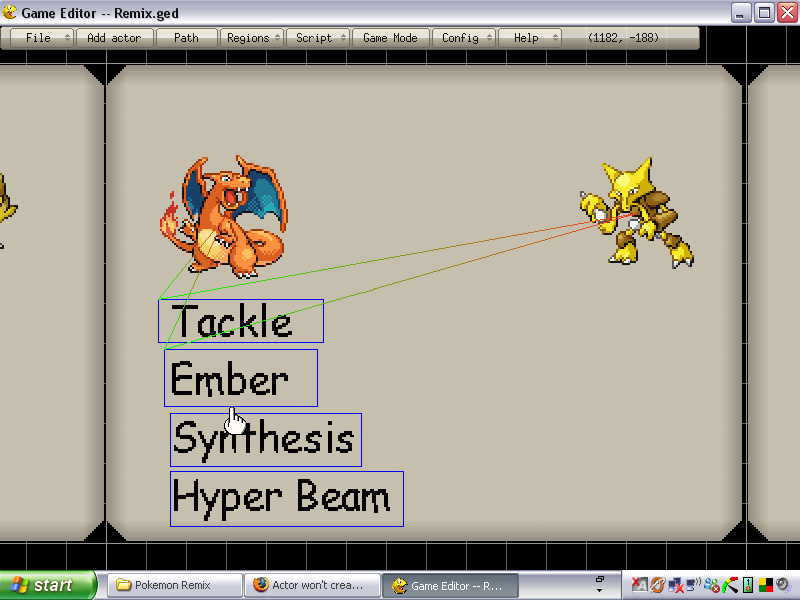800x600 pixels.
Task: Select the Ember text actor
Action: tap(241, 378)
